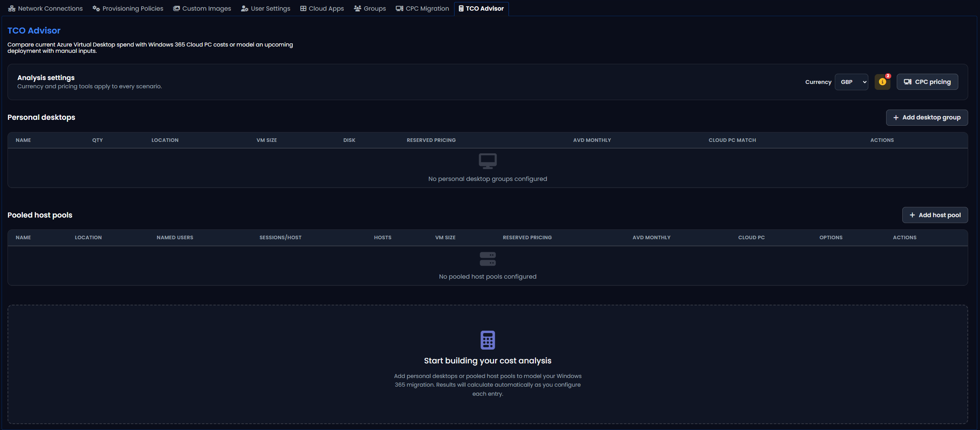Click the Location header in Pooled host pools
This screenshot has width=980, height=430.
coord(88,238)
